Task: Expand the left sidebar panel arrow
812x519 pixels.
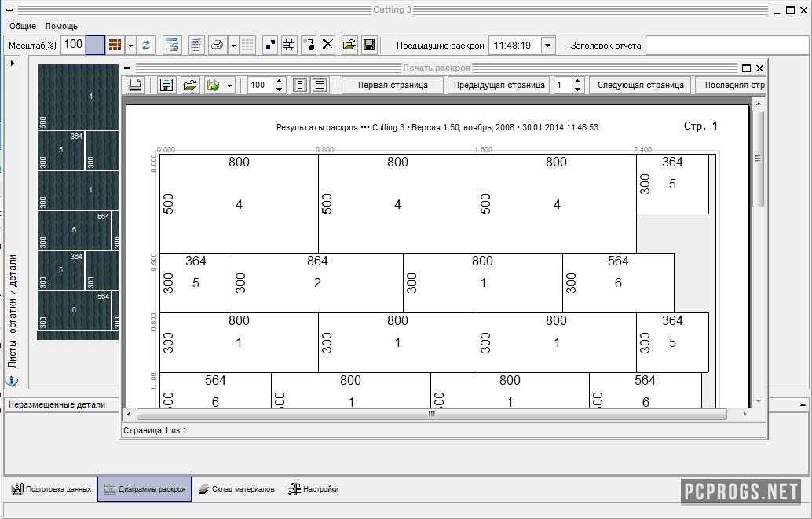Action: pyautogui.click(x=12, y=62)
